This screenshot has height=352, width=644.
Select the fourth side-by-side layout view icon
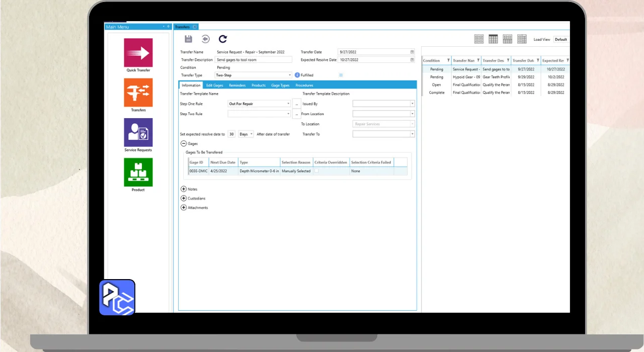522,39
